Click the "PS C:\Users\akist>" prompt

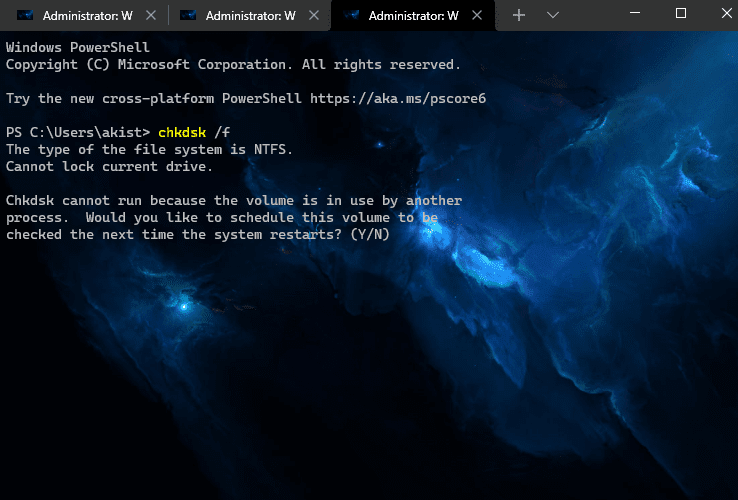coord(78,132)
